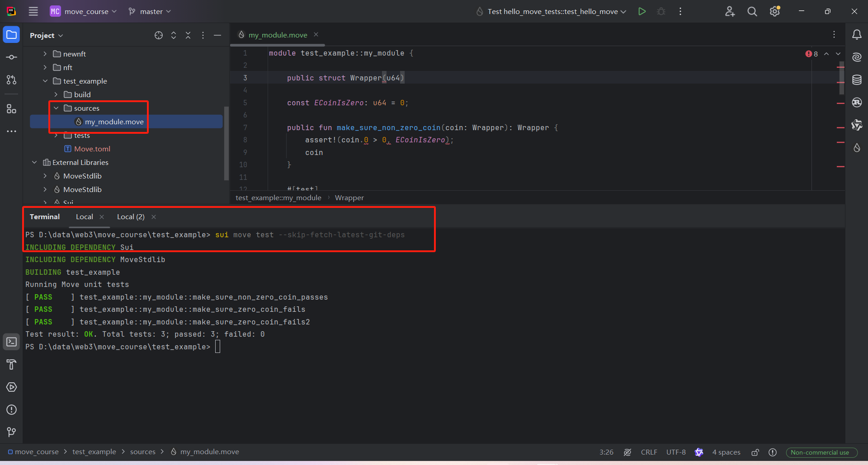Switch to Local (2) terminal tab
868x465 pixels.
[x=131, y=217]
